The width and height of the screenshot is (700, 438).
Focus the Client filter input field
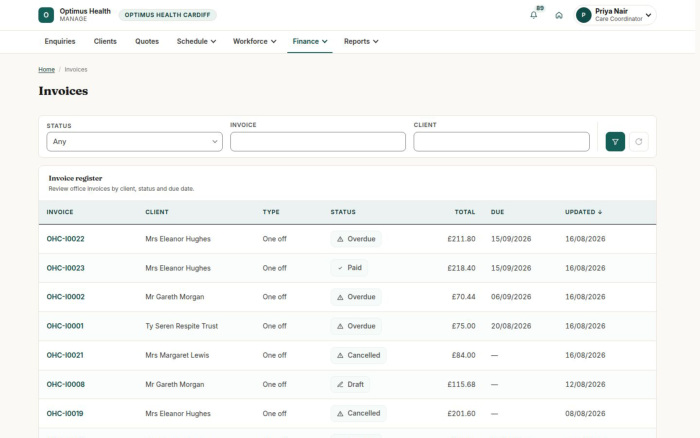[501, 142]
